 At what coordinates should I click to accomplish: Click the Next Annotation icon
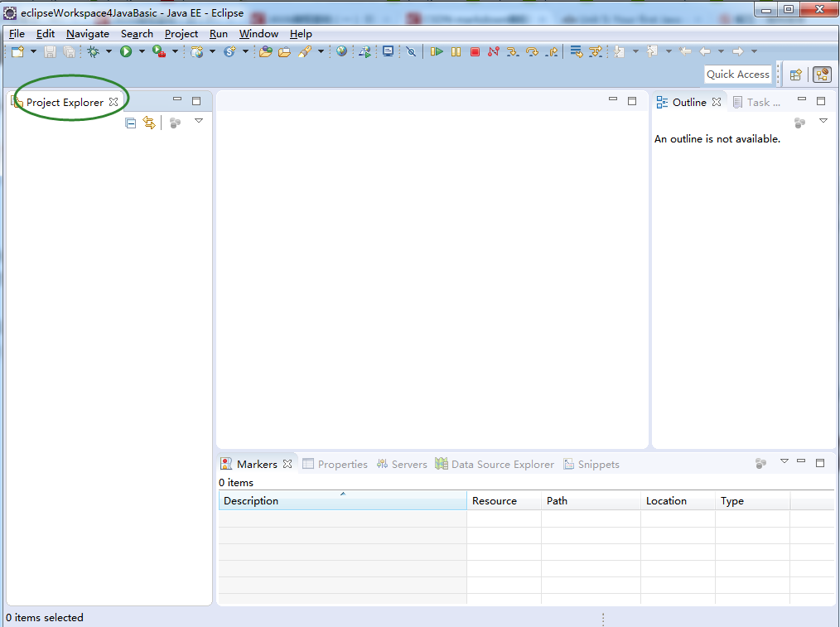pos(620,51)
